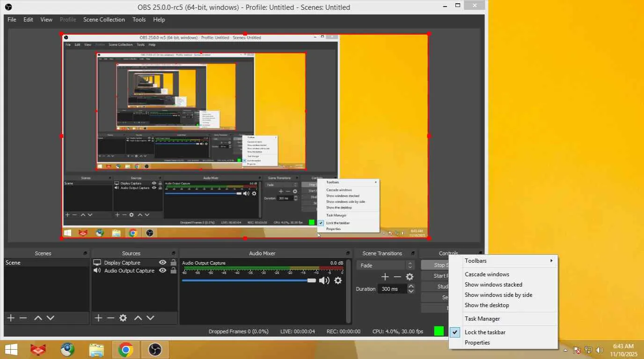Remove the transition with the Scene Transitions minus icon
The width and height of the screenshot is (644, 359).
(x=397, y=277)
